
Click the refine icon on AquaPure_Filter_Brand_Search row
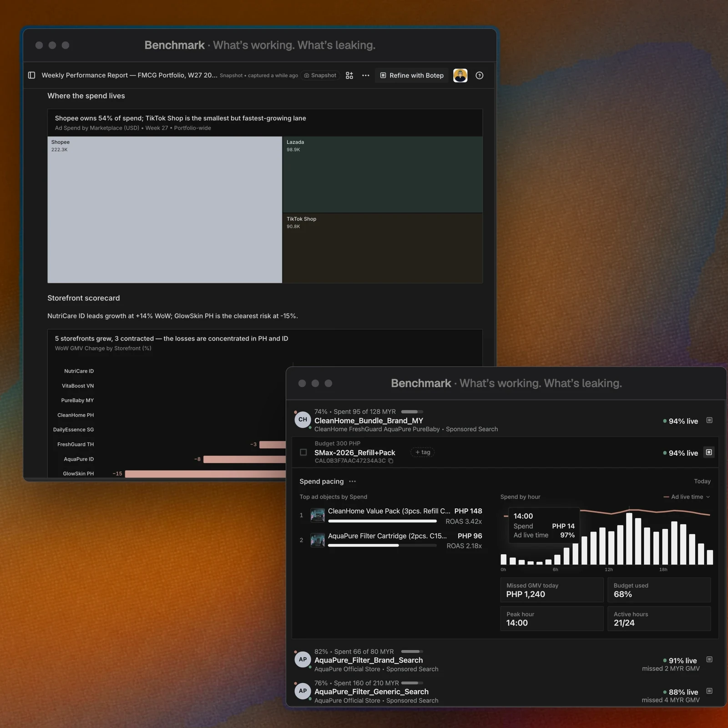point(709,660)
